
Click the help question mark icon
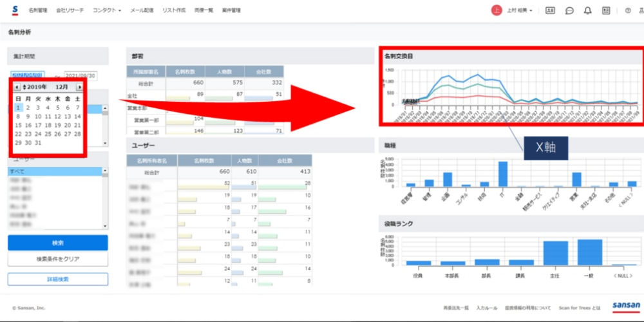coord(627,10)
